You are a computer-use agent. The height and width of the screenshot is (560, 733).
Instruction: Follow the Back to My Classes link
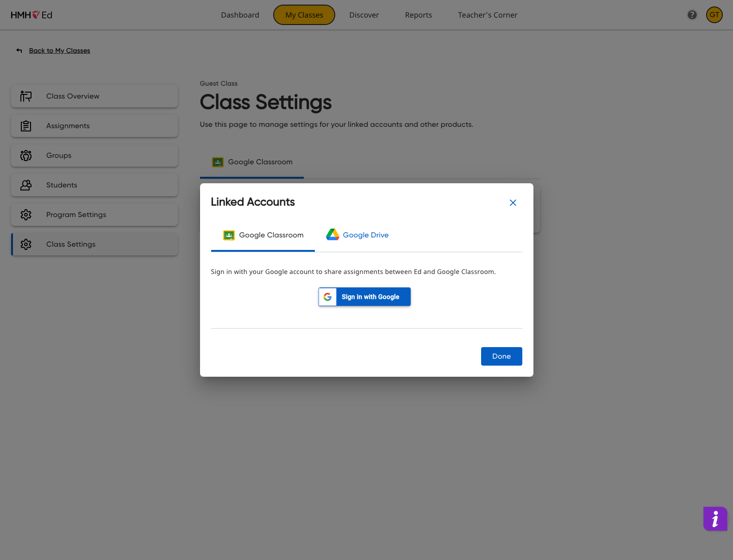(59, 50)
